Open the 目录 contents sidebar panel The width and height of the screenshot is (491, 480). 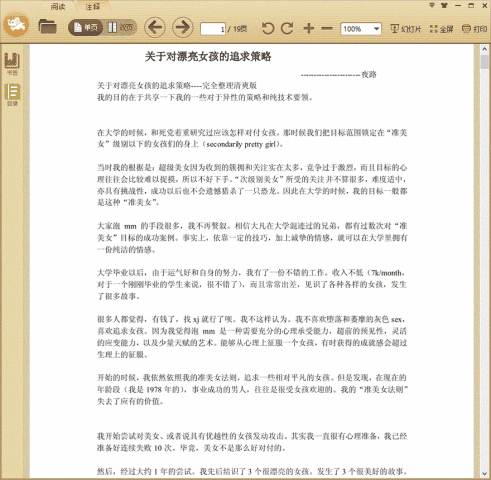12,95
